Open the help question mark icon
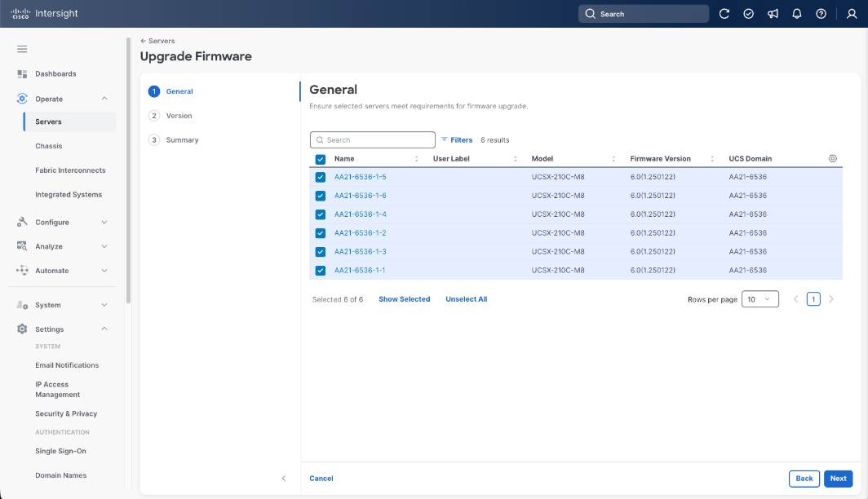This screenshot has height=499, width=868. [x=821, y=14]
